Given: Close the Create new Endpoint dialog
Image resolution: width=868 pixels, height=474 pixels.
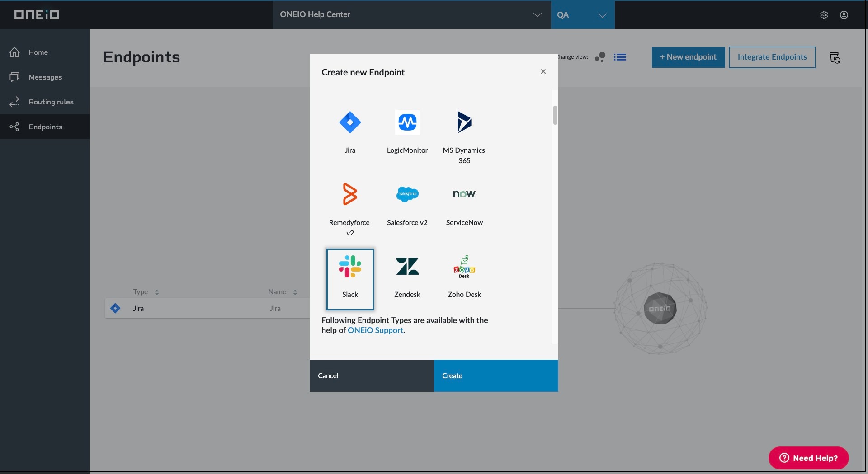Looking at the screenshot, I should [x=543, y=71].
